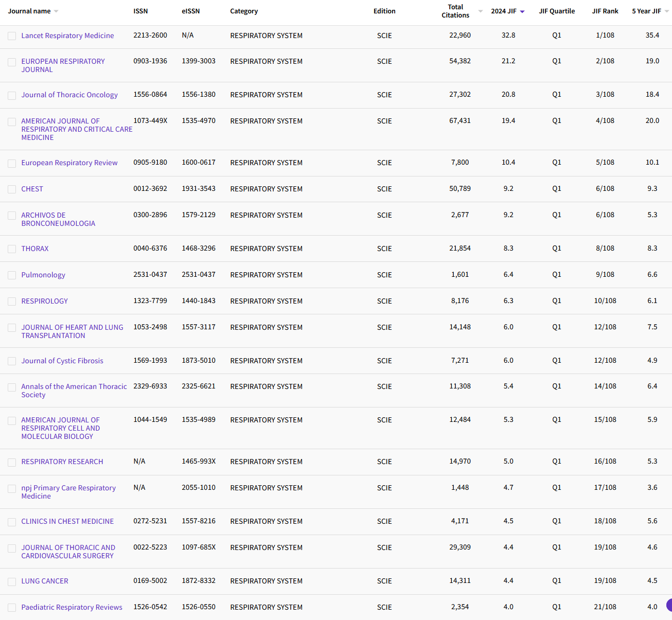Open the Journal name sort dropdown
Screen dimensions: 672x620
coord(57,10)
